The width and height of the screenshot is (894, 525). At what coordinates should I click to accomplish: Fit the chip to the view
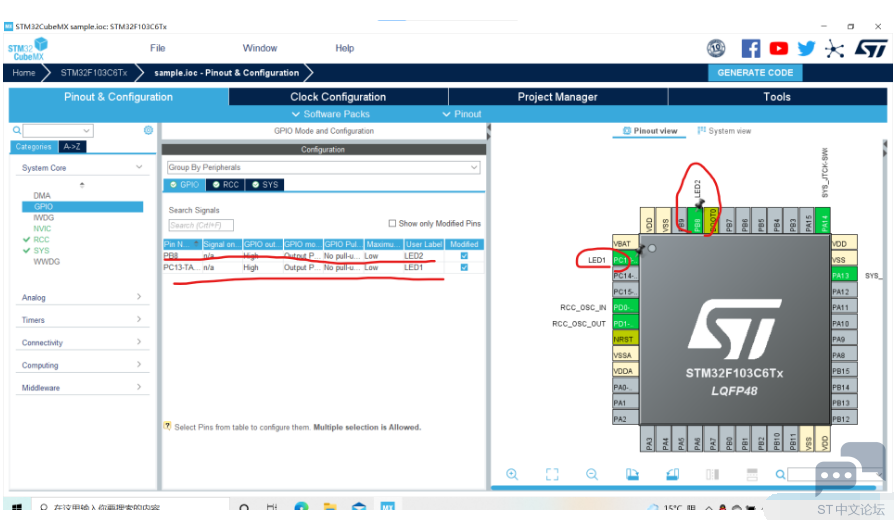(x=552, y=474)
